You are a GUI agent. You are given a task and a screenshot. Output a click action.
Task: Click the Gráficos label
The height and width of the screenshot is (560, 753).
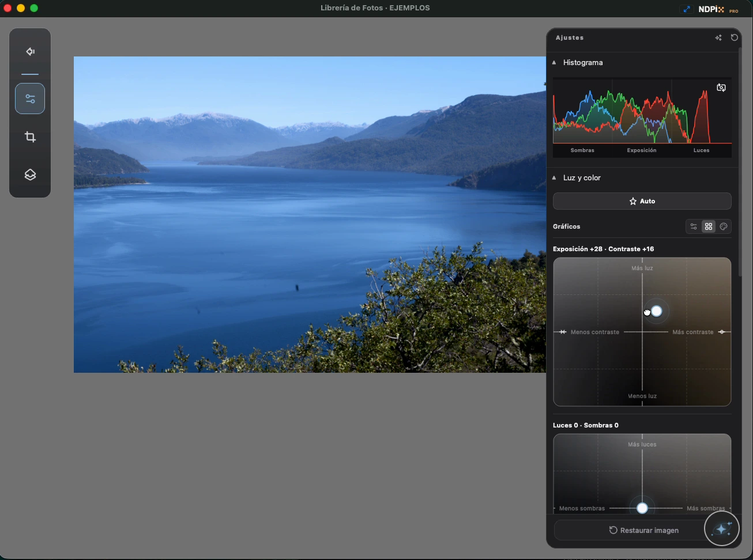[567, 226]
